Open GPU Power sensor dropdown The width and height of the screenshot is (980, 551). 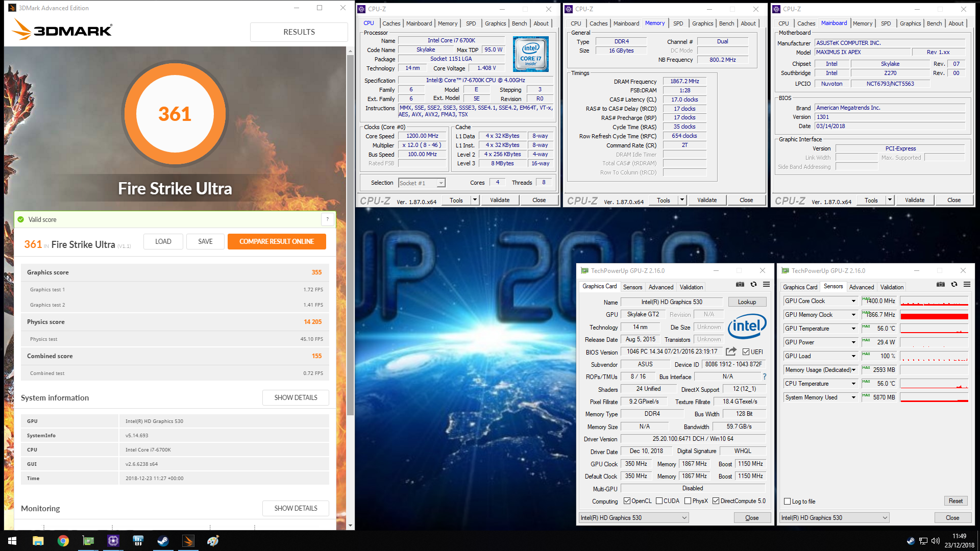853,342
